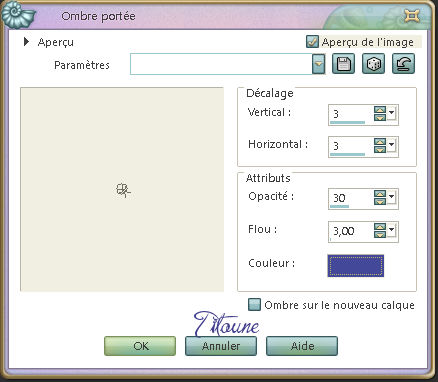The width and height of the screenshot is (438, 382).
Task: Click the Paramètres preset text box
Action: coord(221,64)
